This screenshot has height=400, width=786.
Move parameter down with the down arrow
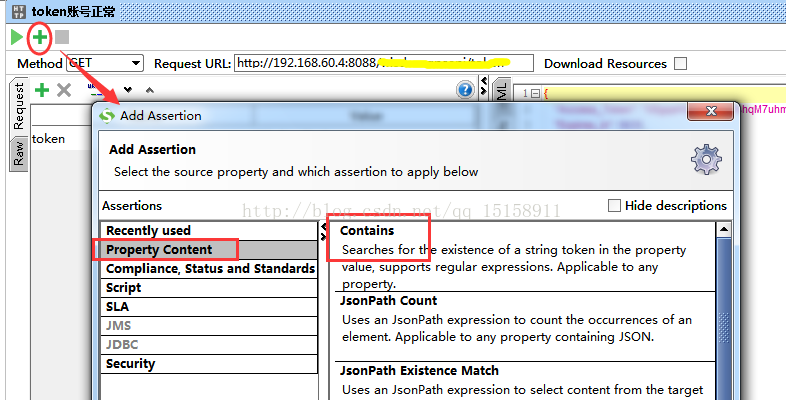[x=128, y=90]
